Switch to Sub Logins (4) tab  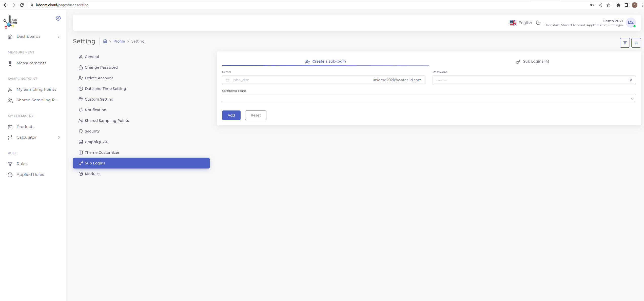[x=532, y=61]
